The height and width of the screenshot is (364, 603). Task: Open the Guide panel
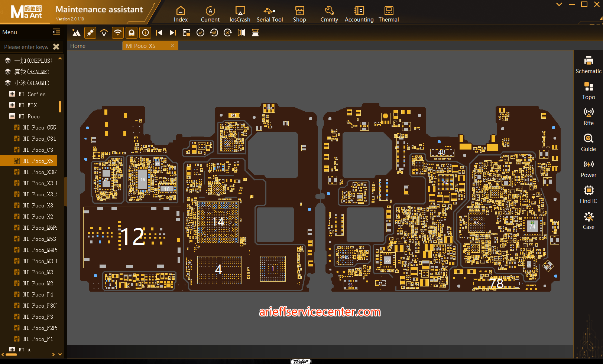pyautogui.click(x=589, y=143)
